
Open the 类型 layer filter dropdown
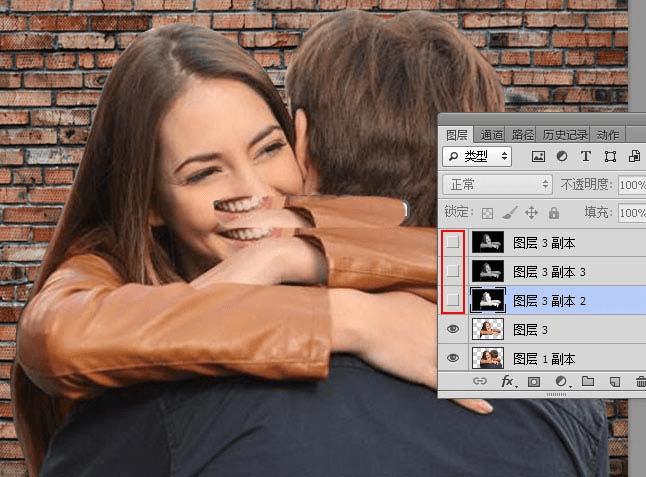477,157
